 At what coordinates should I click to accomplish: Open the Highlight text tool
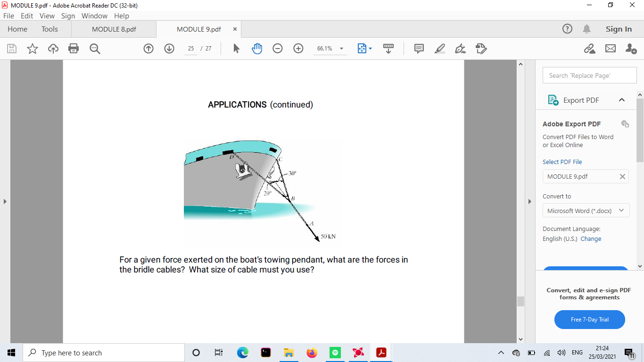tap(439, 48)
